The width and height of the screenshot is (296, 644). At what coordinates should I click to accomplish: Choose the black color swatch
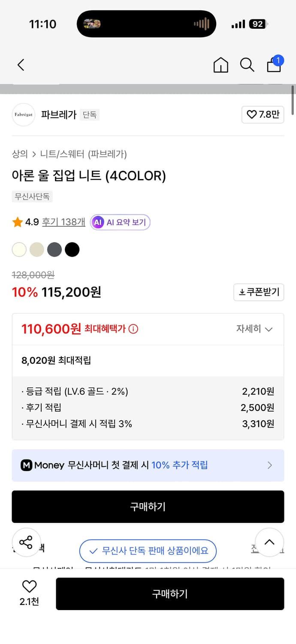click(x=72, y=249)
